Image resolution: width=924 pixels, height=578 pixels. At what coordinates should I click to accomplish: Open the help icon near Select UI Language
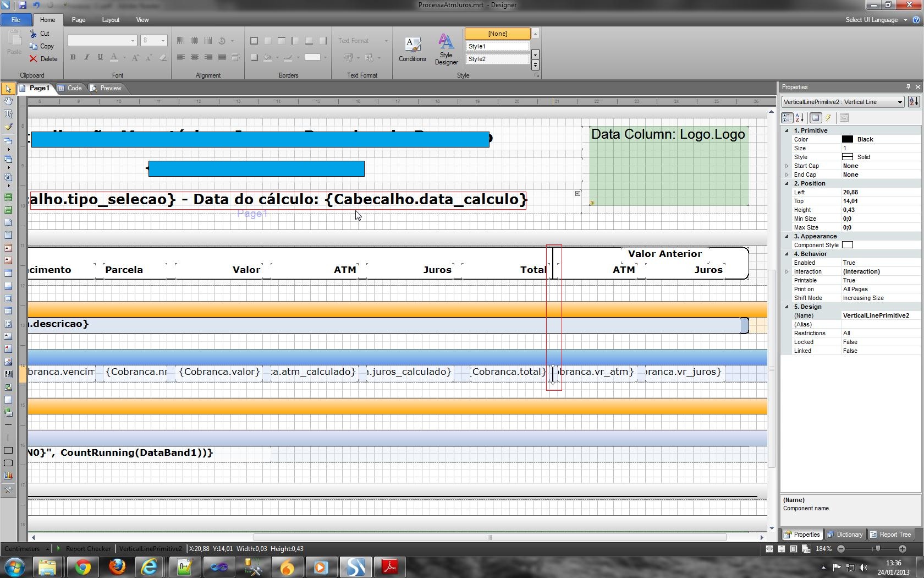coord(916,20)
